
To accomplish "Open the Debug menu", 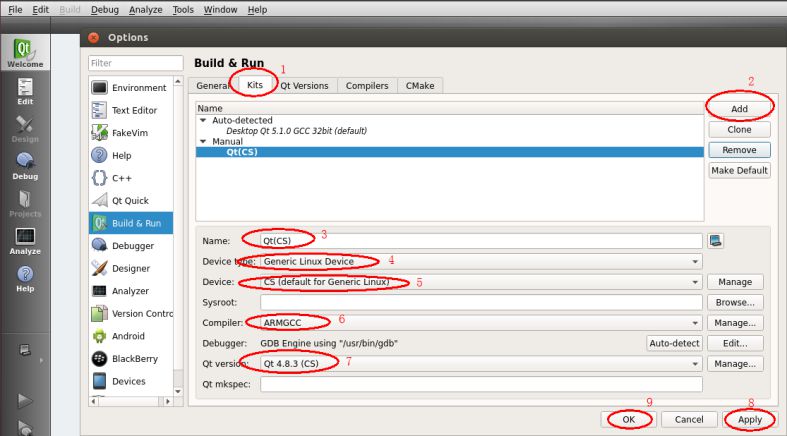I will tap(104, 10).
